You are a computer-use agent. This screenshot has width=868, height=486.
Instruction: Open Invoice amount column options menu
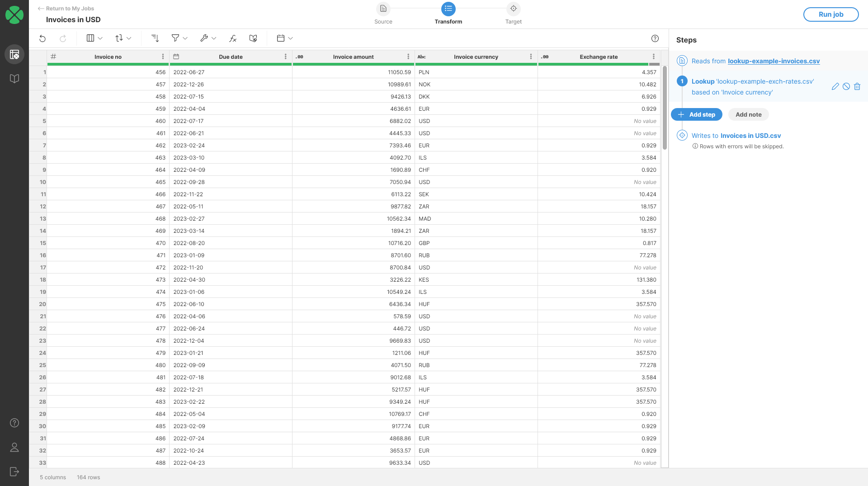point(408,57)
